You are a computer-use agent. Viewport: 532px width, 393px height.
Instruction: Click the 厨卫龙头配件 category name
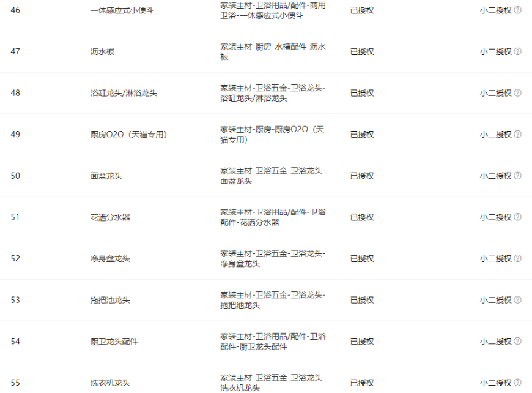click(114, 342)
